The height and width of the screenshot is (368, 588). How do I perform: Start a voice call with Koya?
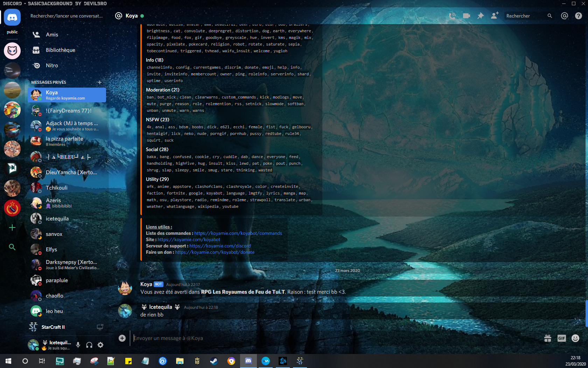tap(452, 16)
